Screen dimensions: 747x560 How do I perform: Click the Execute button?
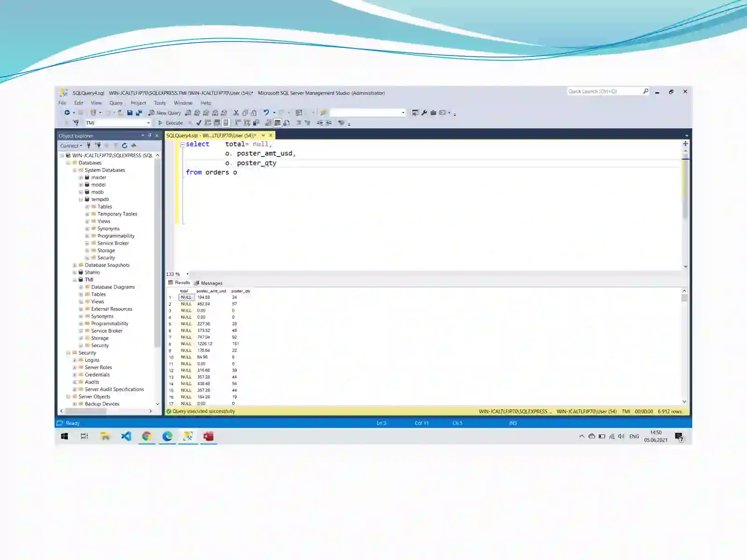[170, 123]
